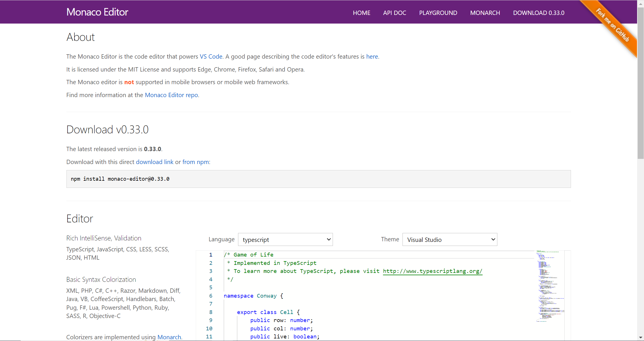Click the 'namespace Conway {' code line
This screenshot has height=341, width=644.
pos(254,296)
